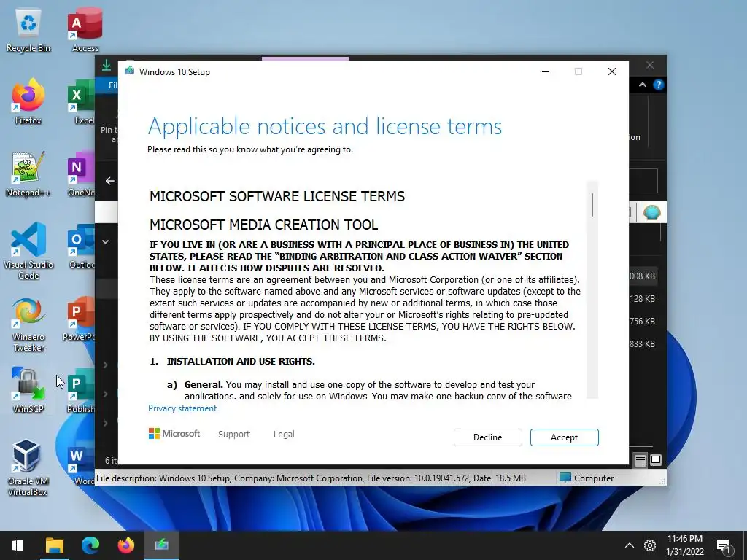Switch Explorer to large icons view
The height and width of the screenshot is (560, 747).
(656, 460)
